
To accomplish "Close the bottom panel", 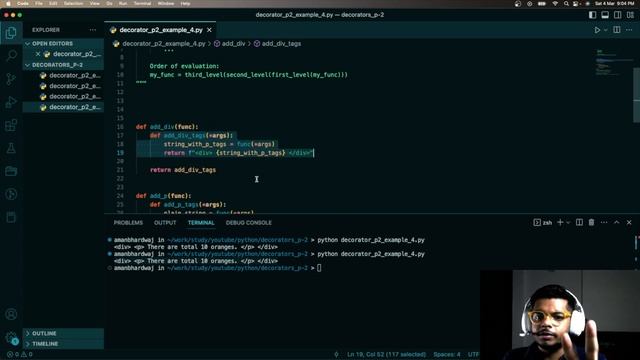I will [629, 222].
